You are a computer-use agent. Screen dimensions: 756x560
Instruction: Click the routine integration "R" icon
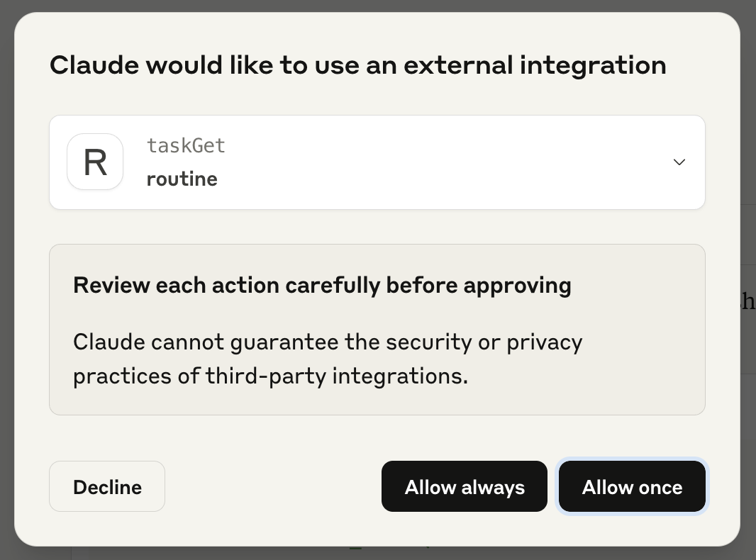pos(95,162)
